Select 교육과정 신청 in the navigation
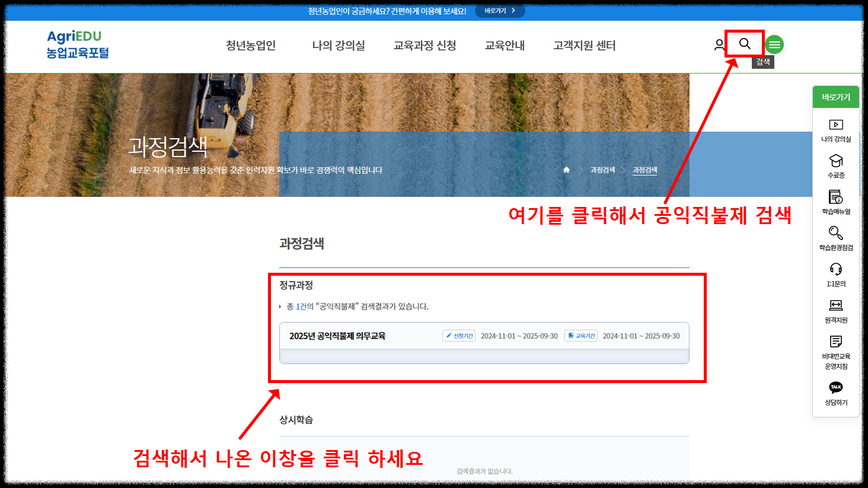Screen dimensions: 868x488 point(425,45)
